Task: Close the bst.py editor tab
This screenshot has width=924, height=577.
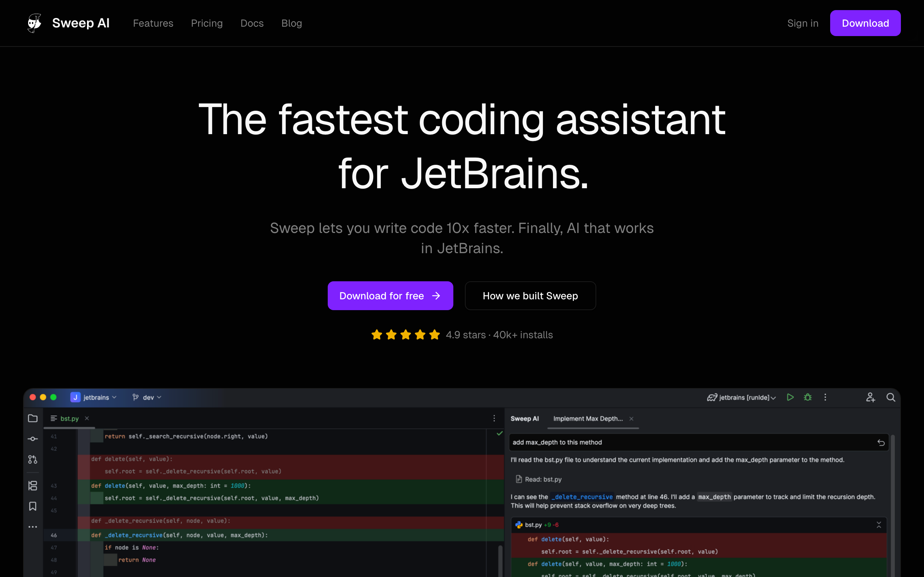Action: pos(87,418)
